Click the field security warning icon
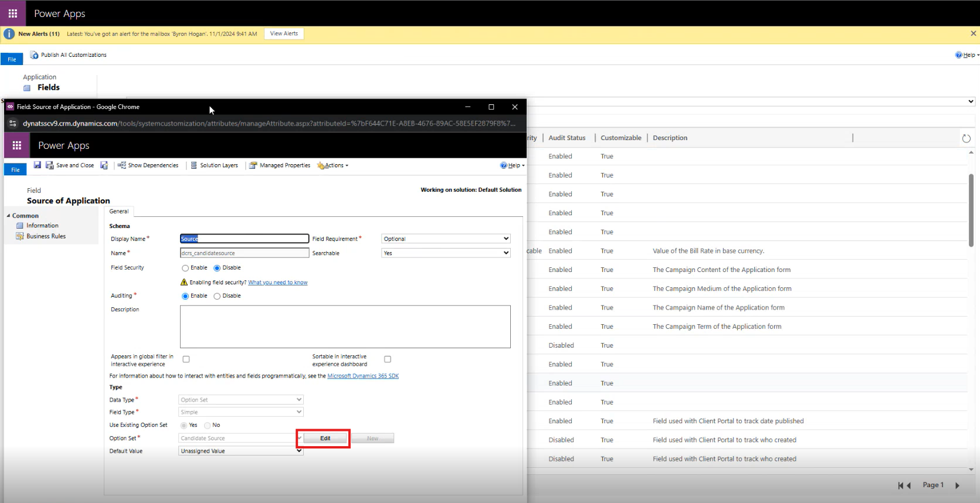 (184, 283)
